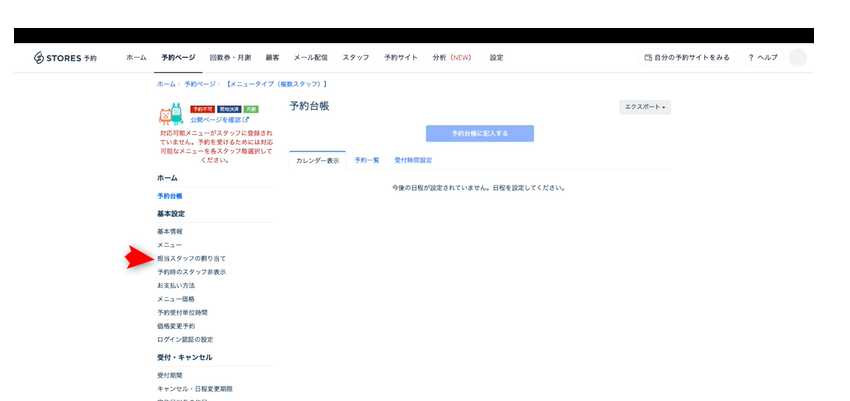Open the 公開ページを確認 link
Image resolution: width=850 pixels, height=401 pixels.
click(x=219, y=120)
